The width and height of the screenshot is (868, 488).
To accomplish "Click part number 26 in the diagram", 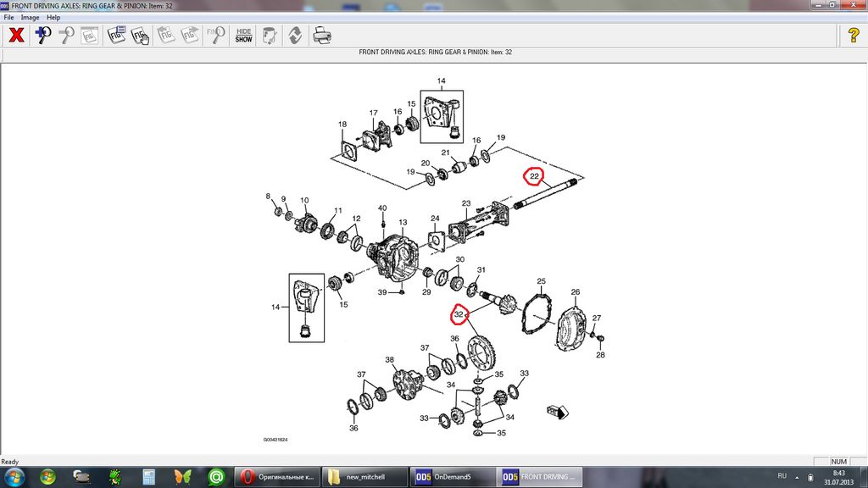I will pos(575,292).
